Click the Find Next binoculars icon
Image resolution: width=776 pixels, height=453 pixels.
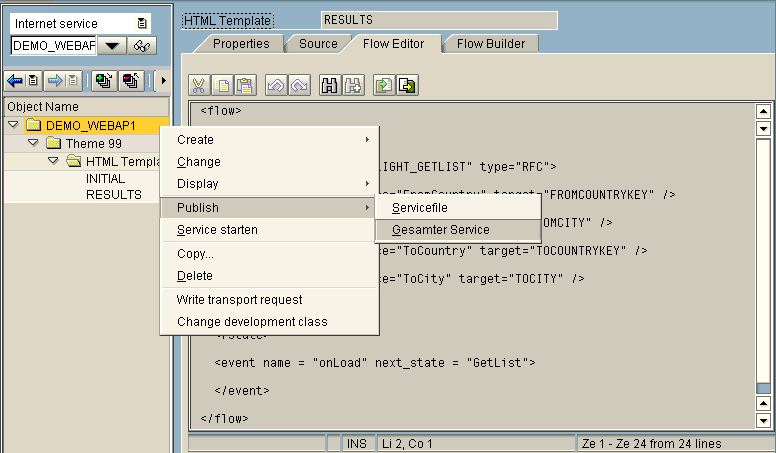click(352, 86)
